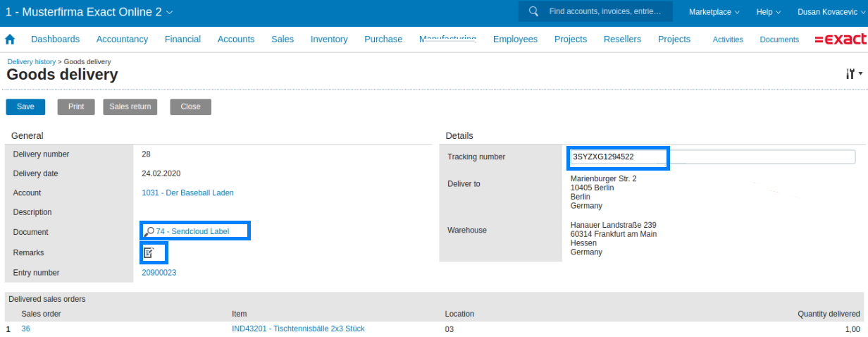Open the Accountancy menu
The image size is (868, 337).
click(x=122, y=39)
